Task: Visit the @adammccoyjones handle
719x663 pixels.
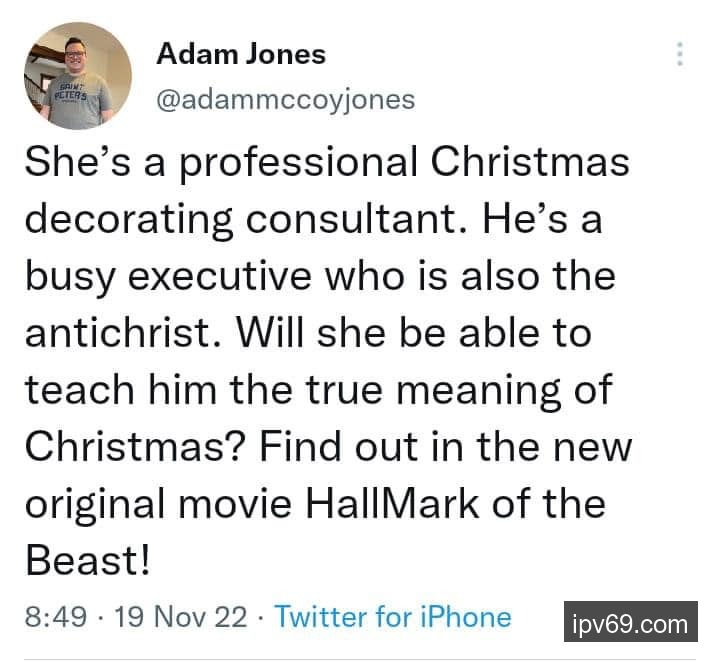Action: pyautogui.click(x=285, y=100)
